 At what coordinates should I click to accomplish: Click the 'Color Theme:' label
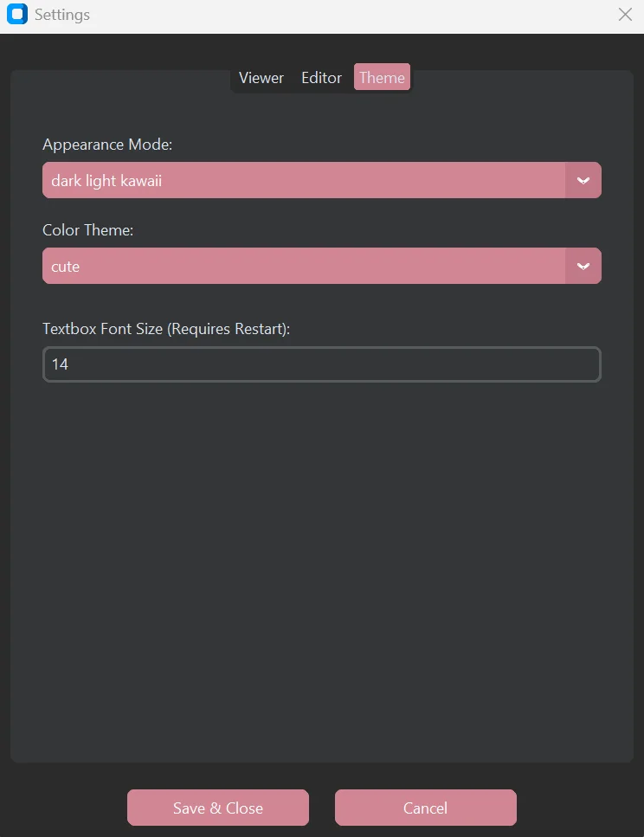pyautogui.click(x=88, y=230)
